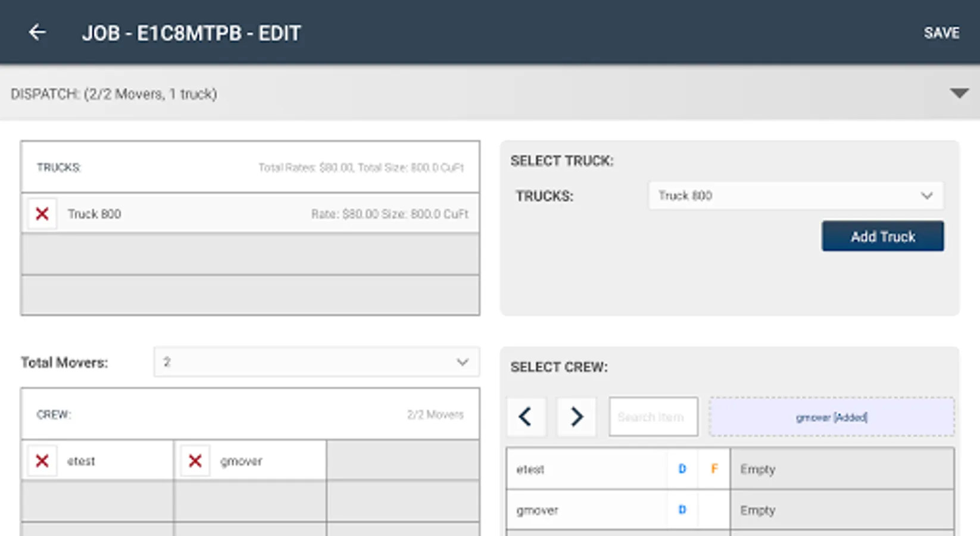Collapse the Dispatch section arrow

pyautogui.click(x=959, y=94)
